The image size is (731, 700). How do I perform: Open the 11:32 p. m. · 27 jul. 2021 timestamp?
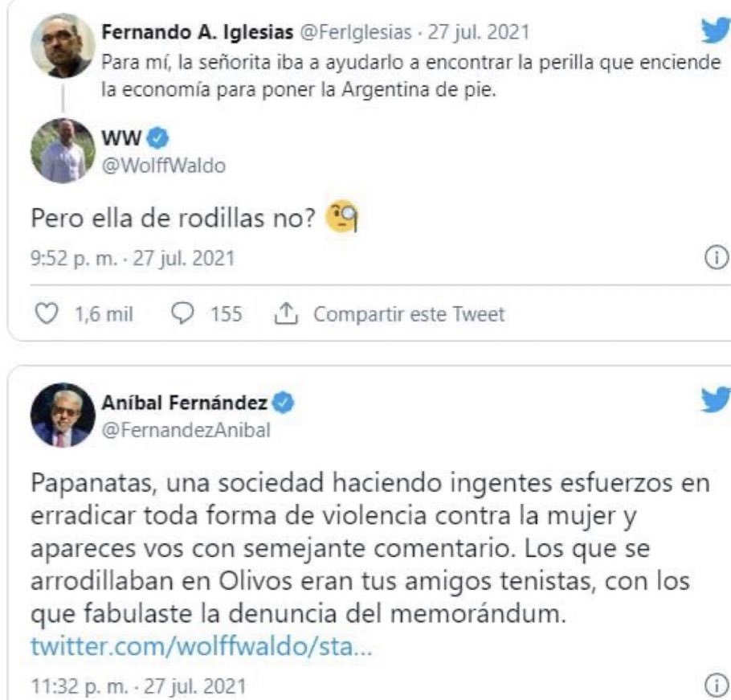tap(138, 686)
